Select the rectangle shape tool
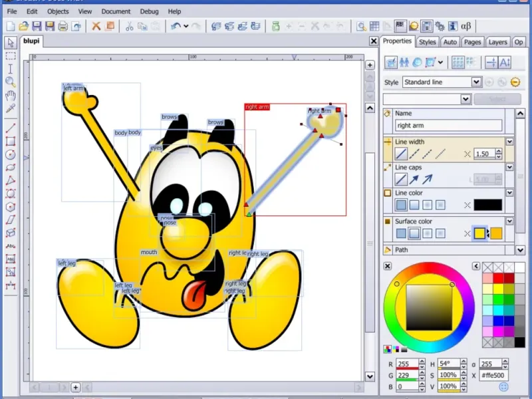This screenshot has width=532, height=399. point(11,141)
